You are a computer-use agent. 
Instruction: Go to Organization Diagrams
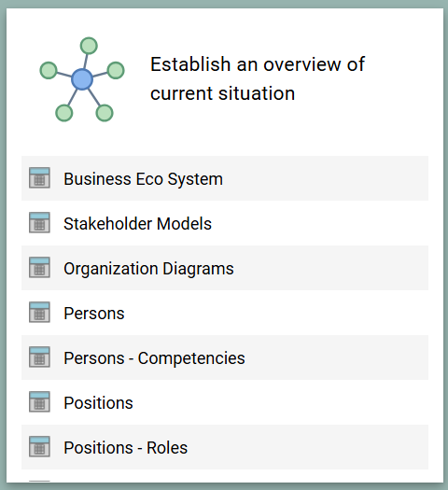pos(148,269)
